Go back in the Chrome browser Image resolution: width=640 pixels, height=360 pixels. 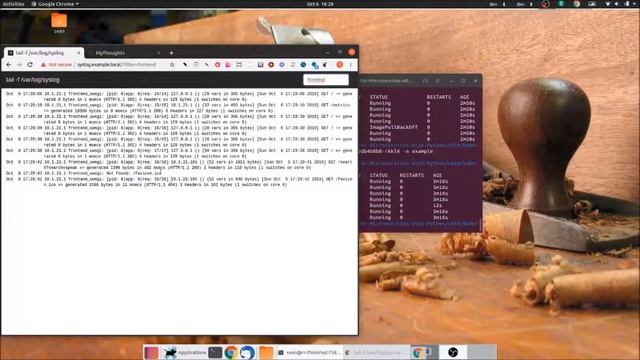click(x=9, y=64)
